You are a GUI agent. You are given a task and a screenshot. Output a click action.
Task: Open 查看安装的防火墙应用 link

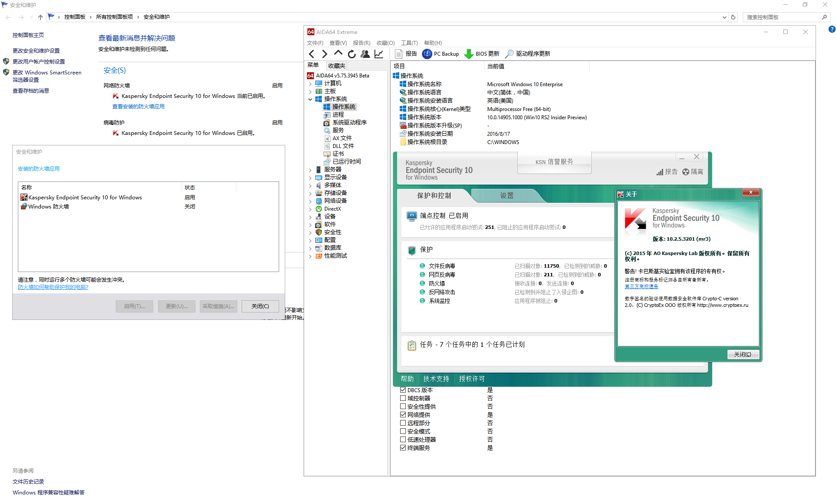[138, 107]
